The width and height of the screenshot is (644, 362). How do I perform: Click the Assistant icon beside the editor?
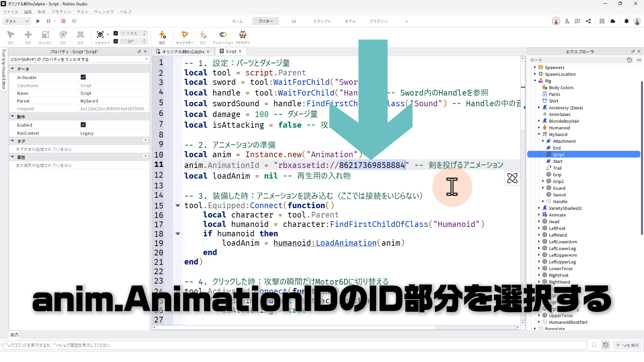512,178
